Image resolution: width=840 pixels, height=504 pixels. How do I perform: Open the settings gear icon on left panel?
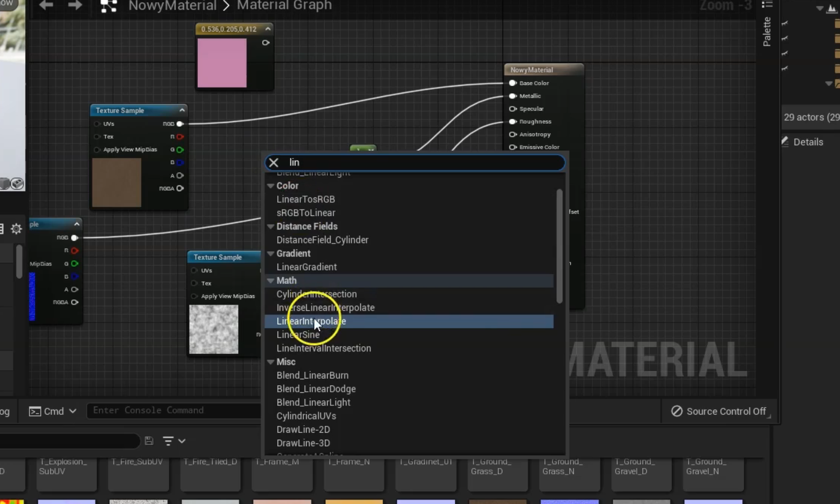tap(16, 228)
